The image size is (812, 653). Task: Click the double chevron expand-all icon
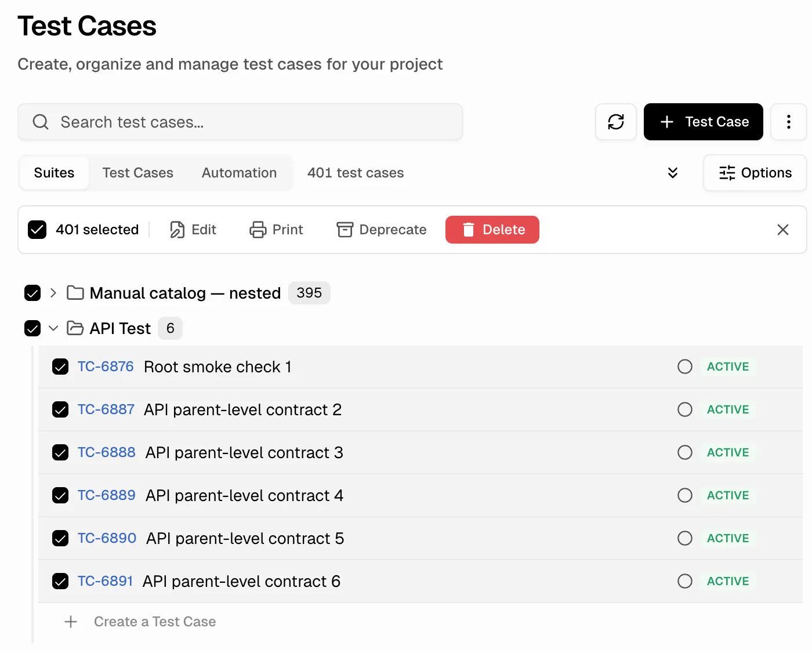click(x=672, y=173)
